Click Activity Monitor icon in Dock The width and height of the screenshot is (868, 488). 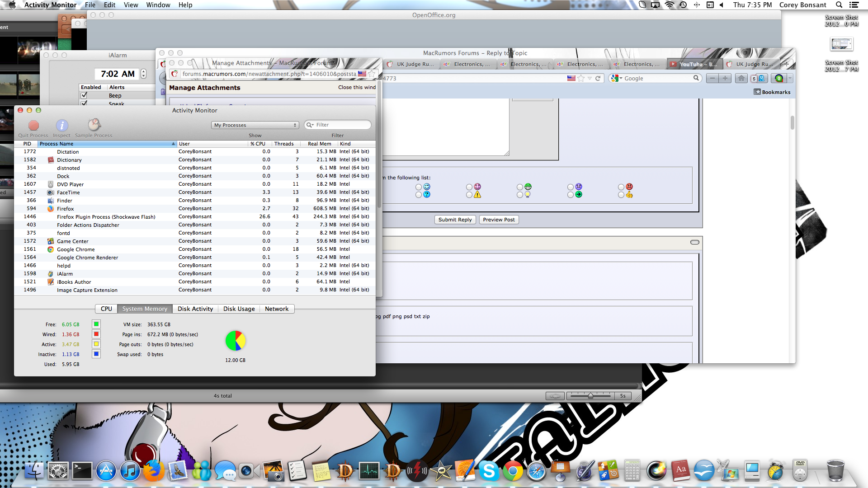point(369,471)
